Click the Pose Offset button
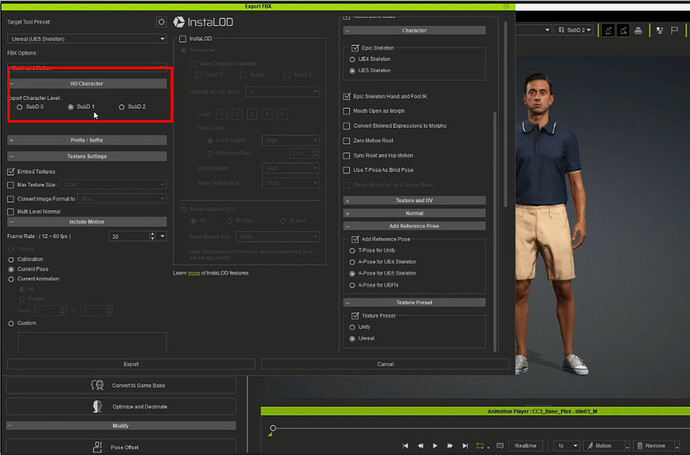Image resolution: width=690 pixels, height=455 pixels. click(x=121, y=447)
